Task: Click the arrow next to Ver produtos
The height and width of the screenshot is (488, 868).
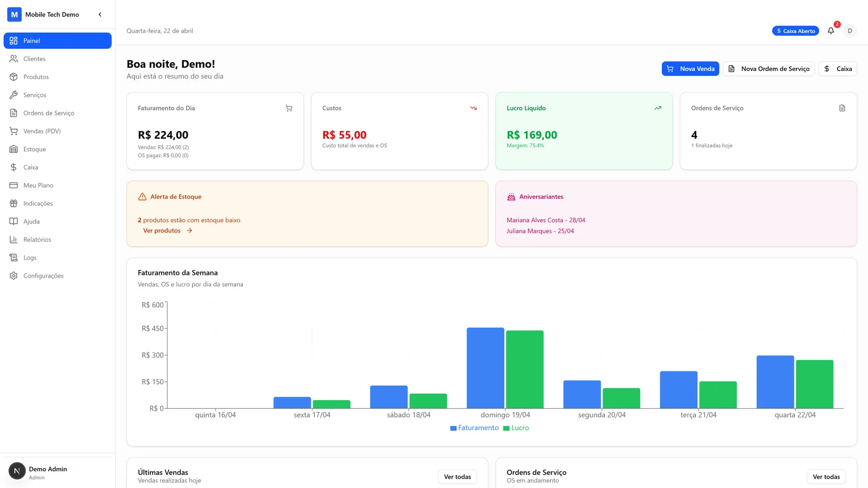Action: point(189,230)
